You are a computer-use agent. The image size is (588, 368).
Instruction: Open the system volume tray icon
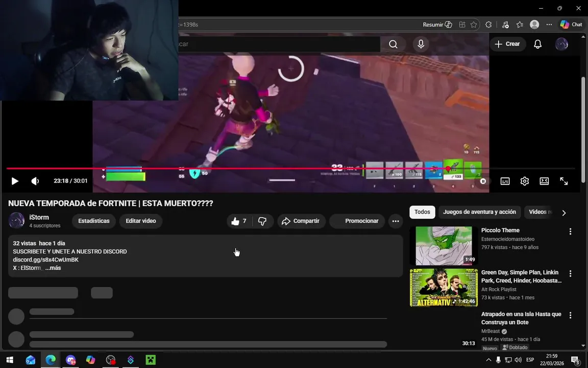point(518,360)
